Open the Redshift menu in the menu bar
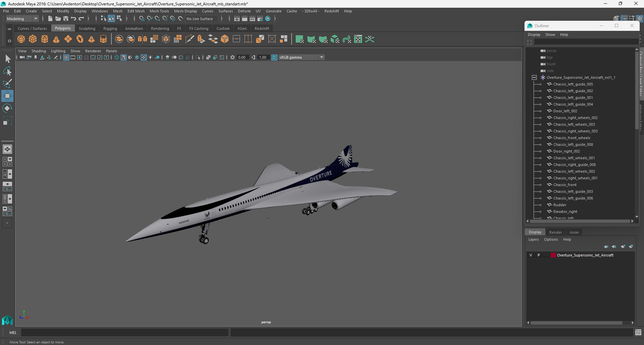Screen dimensions: 644x345 [x=332, y=11]
